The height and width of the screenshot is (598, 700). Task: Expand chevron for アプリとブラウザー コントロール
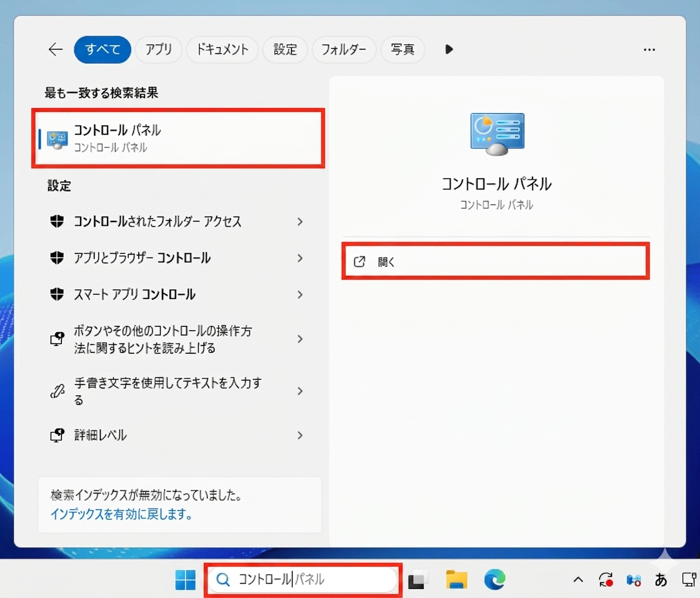(300, 258)
